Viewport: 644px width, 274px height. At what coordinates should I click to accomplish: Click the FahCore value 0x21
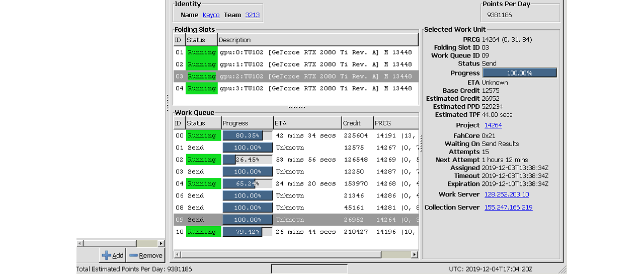489,136
